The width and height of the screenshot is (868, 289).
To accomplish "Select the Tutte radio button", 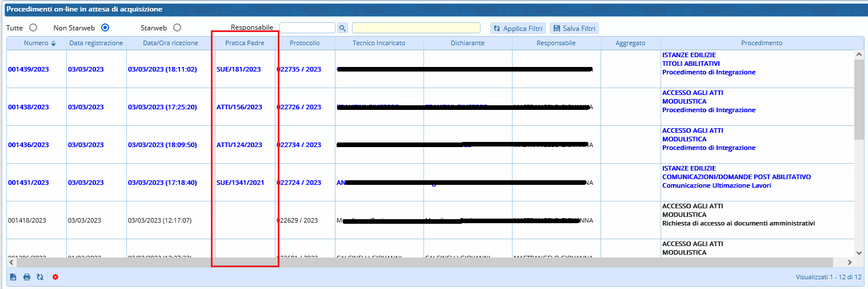I will [x=33, y=27].
